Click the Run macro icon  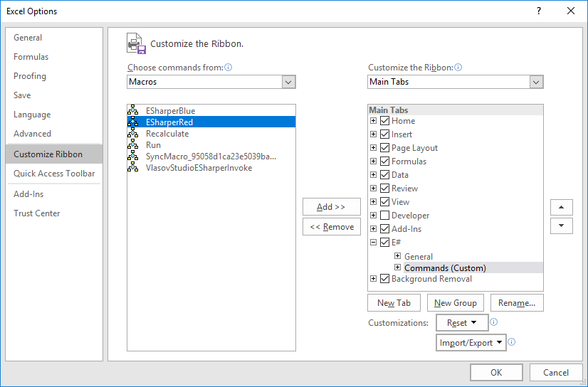coord(132,145)
